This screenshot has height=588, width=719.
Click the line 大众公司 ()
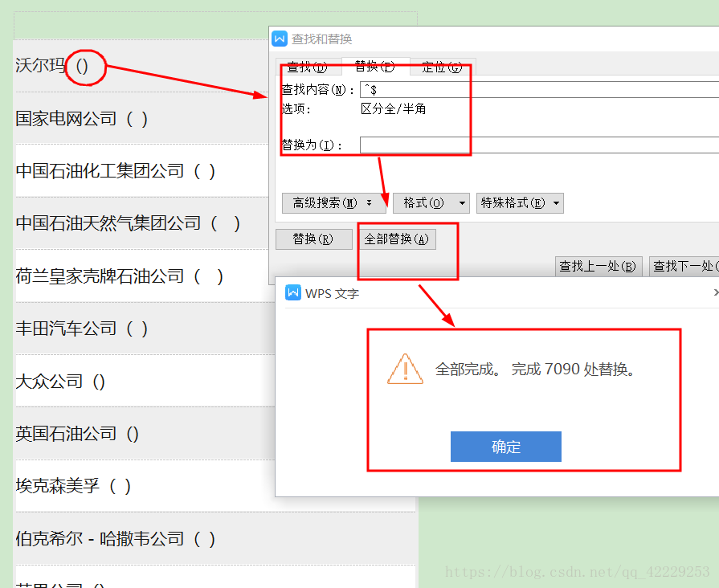[60, 381]
